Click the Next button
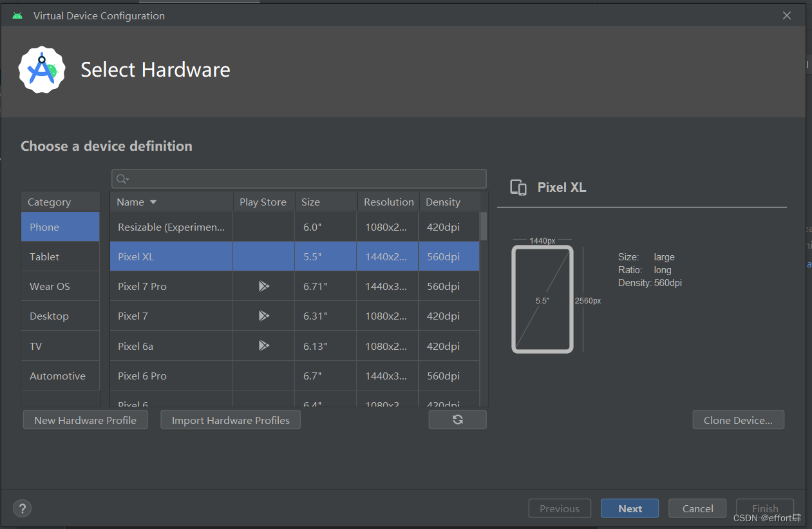 point(630,508)
